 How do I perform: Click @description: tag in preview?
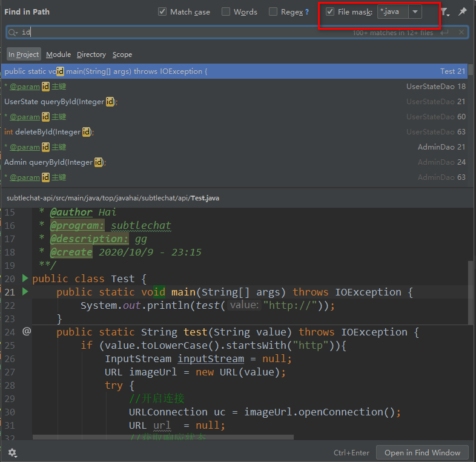[x=89, y=239]
